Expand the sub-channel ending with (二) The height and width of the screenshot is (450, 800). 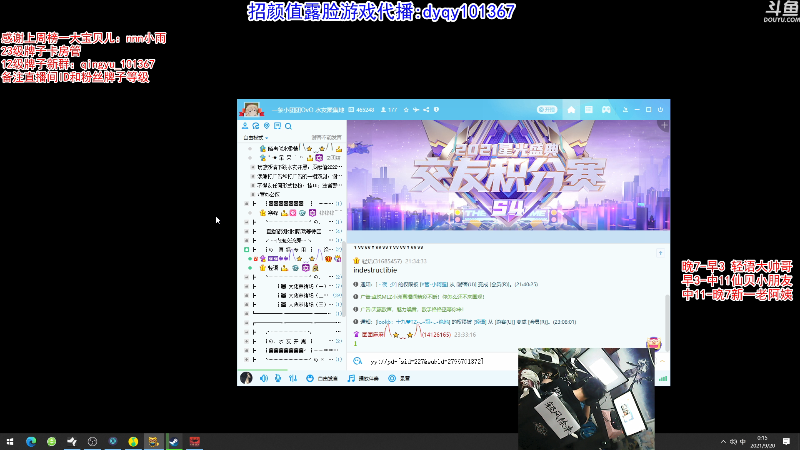(x=246, y=295)
